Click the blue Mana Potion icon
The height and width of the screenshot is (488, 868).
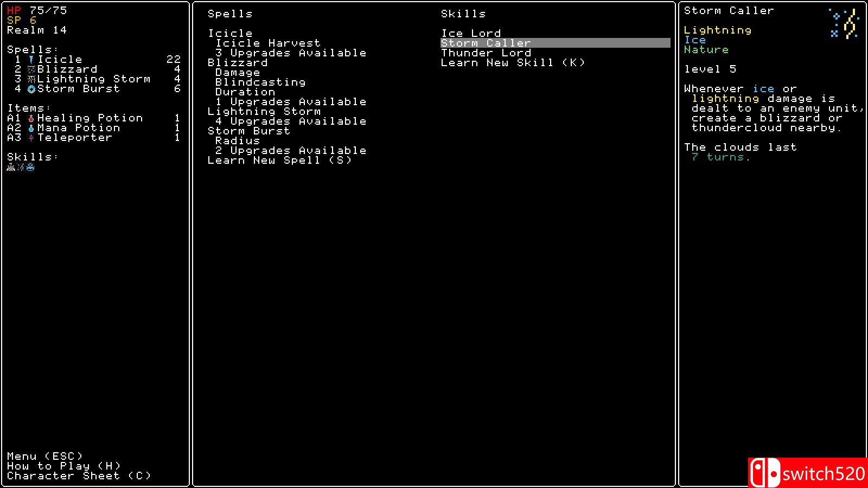(31, 128)
